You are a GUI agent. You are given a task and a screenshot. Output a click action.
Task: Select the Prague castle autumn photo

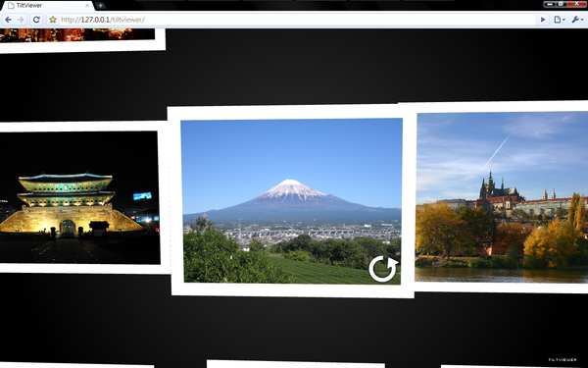click(x=502, y=196)
